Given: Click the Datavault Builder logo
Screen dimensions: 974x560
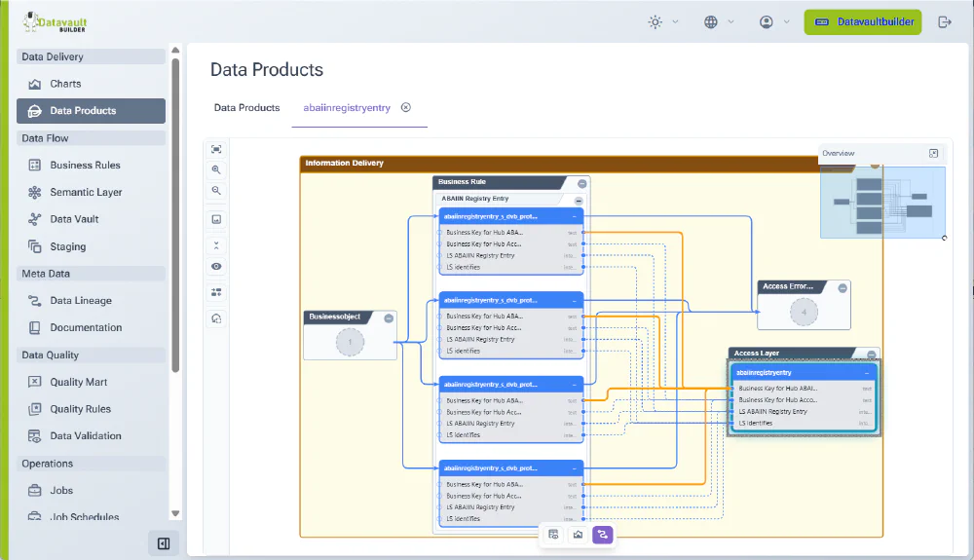Looking at the screenshot, I should (55, 22).
